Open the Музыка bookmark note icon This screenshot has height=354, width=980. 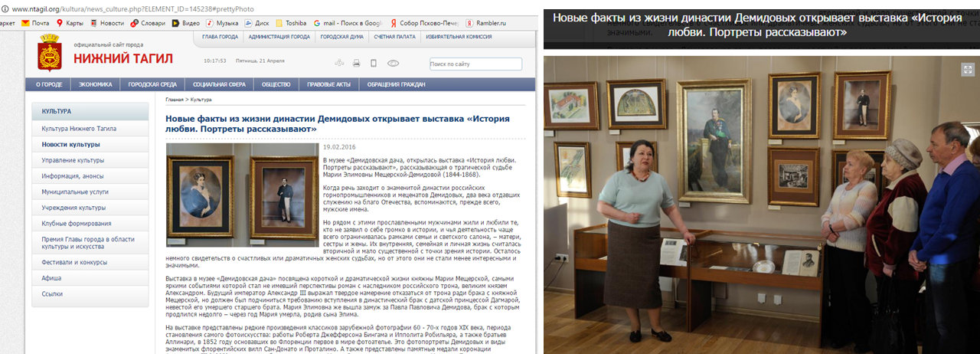pos(211,23)
